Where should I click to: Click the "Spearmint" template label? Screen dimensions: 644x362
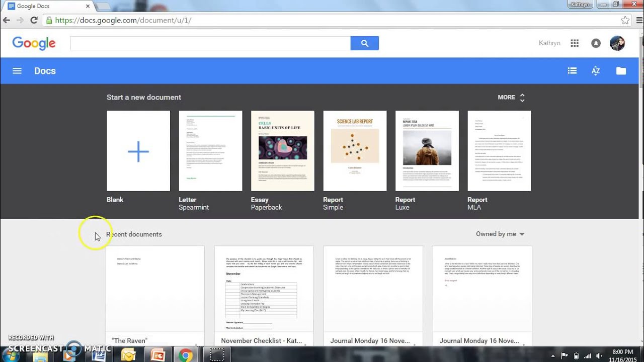(194, 207)
